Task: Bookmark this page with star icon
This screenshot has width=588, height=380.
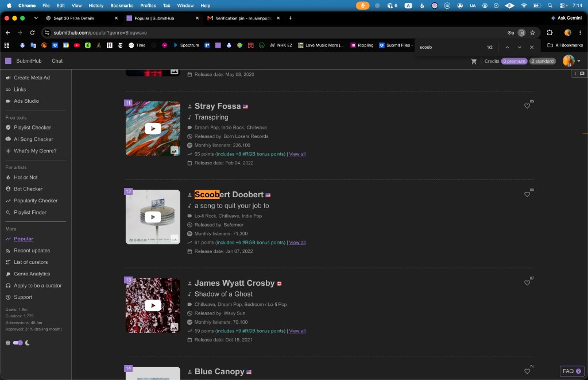Action: point(532,33)
